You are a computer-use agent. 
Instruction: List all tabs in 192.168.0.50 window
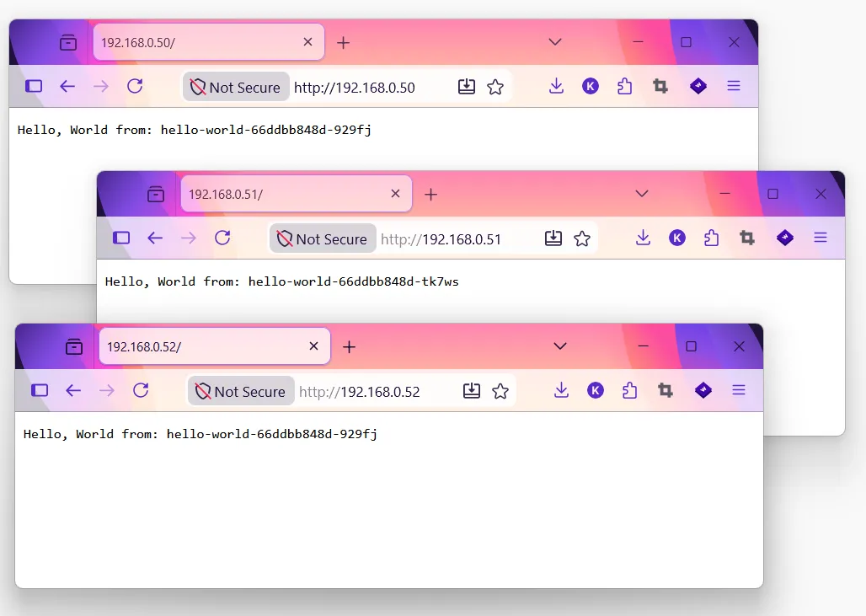pos(555,42)
